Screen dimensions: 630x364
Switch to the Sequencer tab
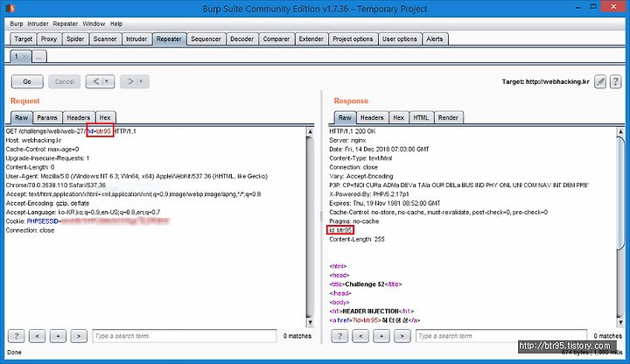(206, 39)
